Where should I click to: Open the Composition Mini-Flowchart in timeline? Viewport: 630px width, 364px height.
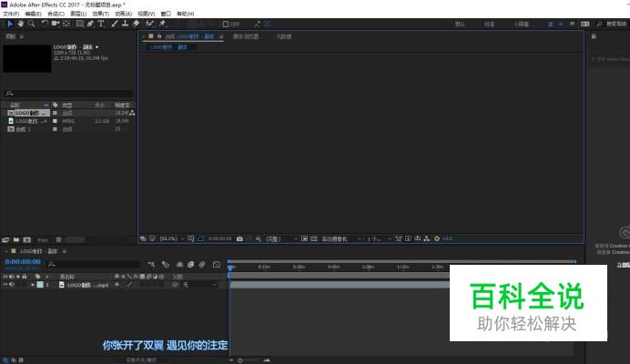[151, 265]
